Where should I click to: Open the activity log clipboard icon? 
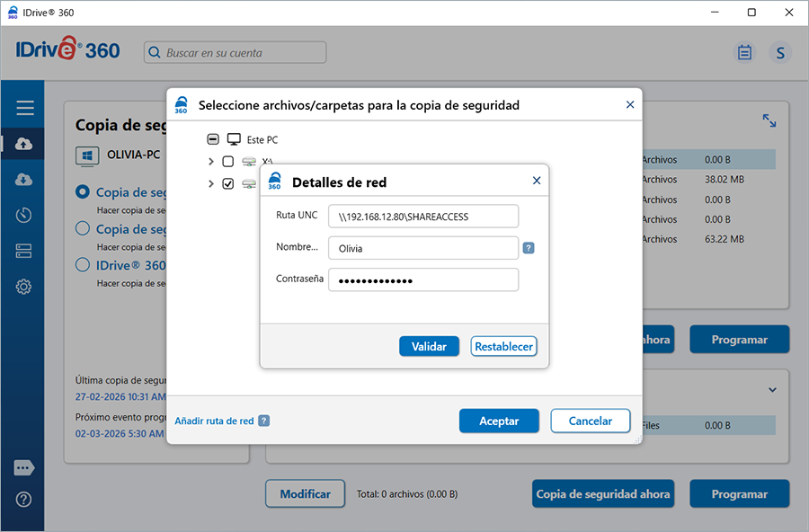pyautogui.click(x=744, y=52)
